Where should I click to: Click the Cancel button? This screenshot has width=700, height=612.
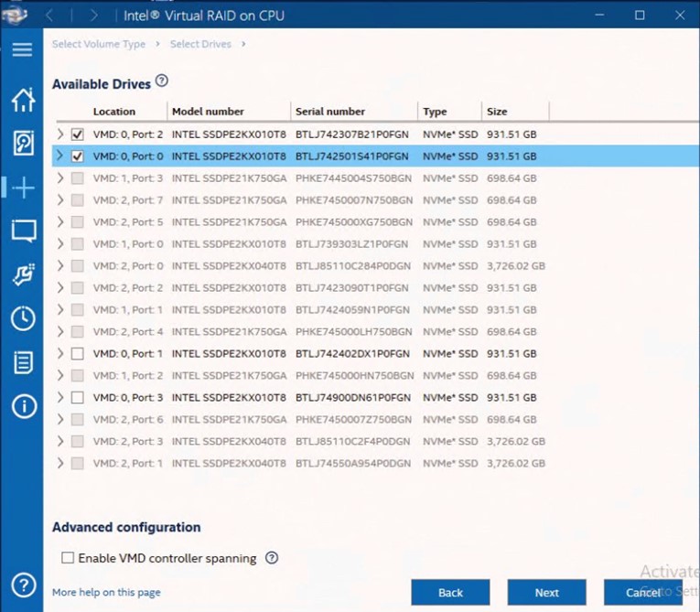click(x=643, y=593)
